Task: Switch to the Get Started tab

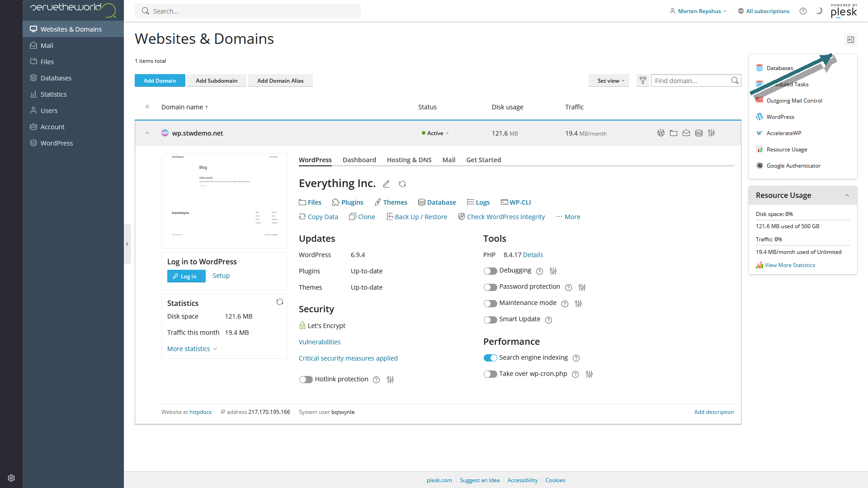Action: tap(484, 160)
